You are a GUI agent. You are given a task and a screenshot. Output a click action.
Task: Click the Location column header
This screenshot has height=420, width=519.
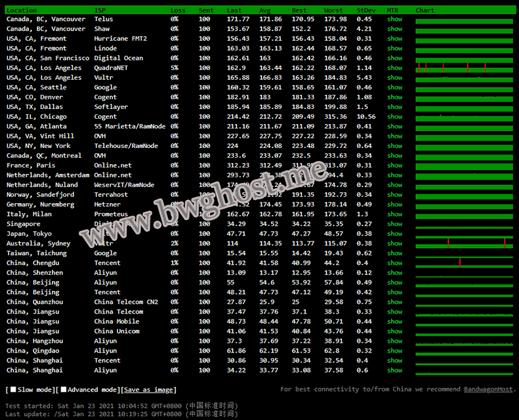[21, 10]
